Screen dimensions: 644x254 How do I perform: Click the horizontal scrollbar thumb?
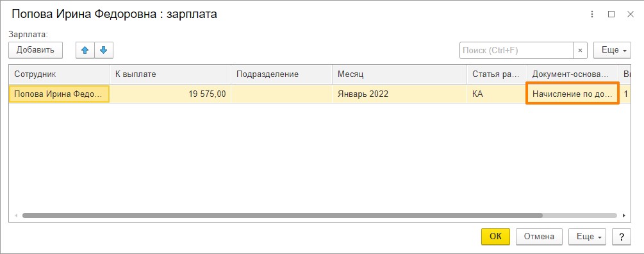[x=283, y=216]
